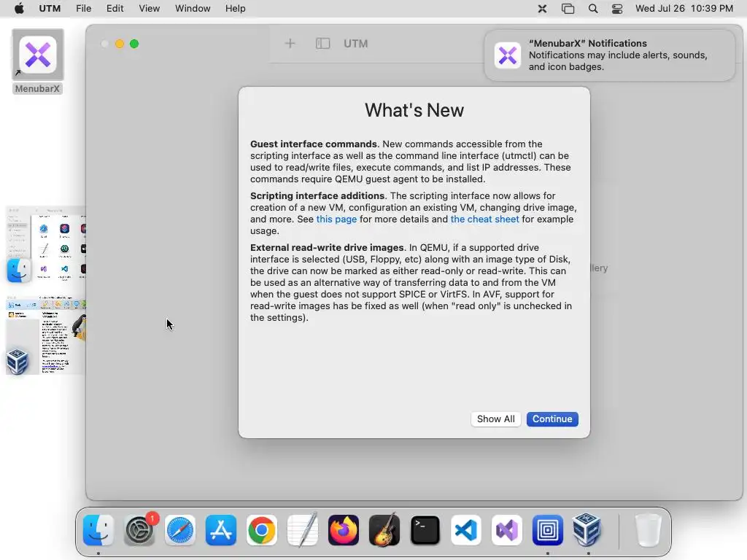The height and width of the screenshot is (560, 747).
Task: Open TextEdit from the Dock
Action: (303, 530)
